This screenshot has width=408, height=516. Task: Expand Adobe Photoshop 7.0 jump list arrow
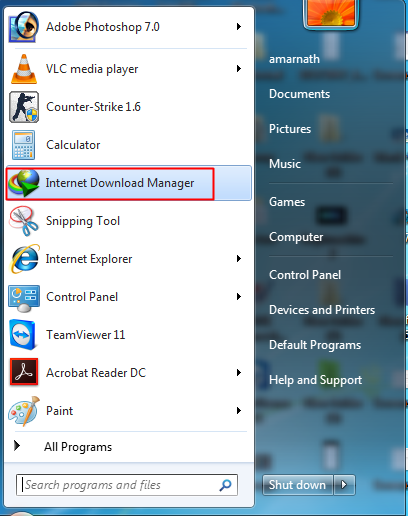[x=239, y=27]
